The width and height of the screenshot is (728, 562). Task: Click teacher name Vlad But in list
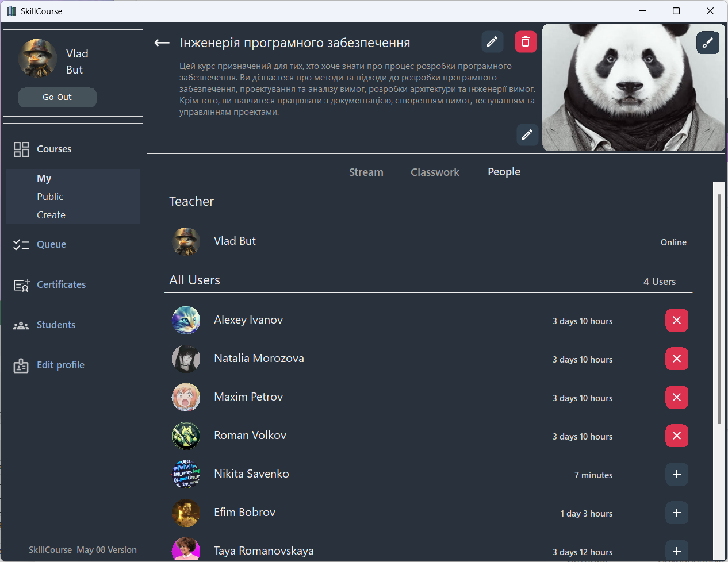tap(235, 241)
